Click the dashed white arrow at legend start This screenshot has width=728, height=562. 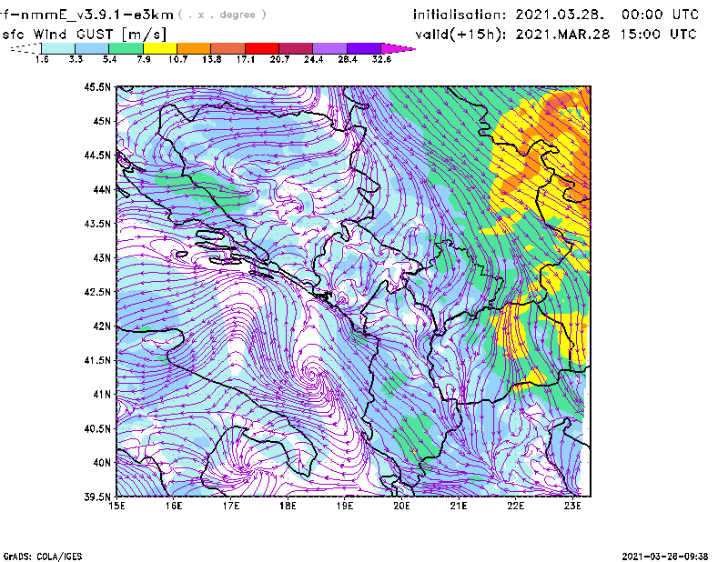click(25, 48)
